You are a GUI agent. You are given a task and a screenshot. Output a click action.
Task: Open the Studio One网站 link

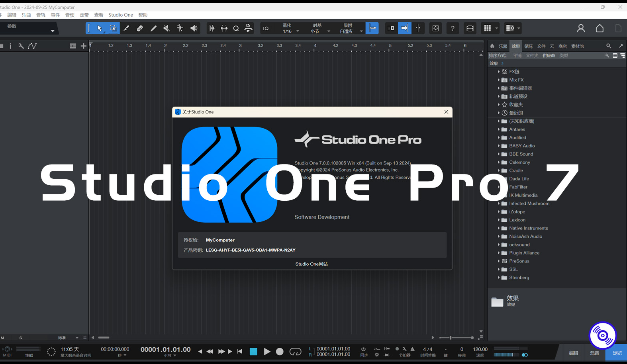coord(312,264)
